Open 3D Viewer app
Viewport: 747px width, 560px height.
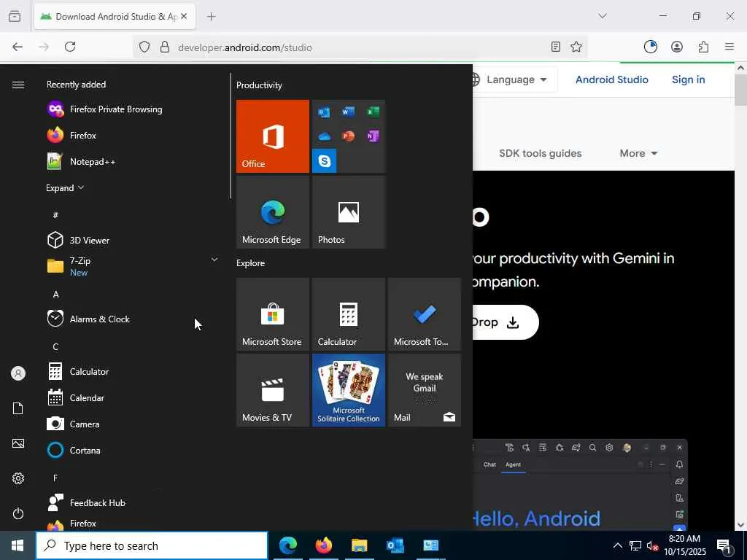tap(79, 241)
